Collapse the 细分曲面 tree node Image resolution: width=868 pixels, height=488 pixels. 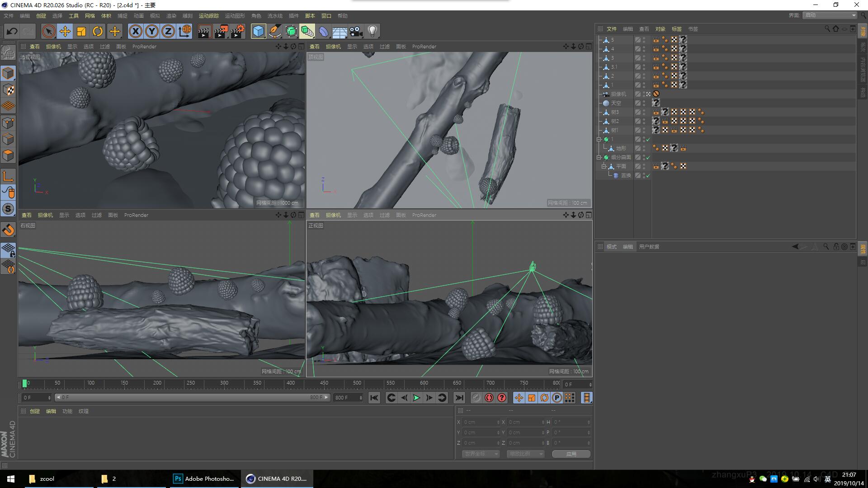(x=599, y=157)
